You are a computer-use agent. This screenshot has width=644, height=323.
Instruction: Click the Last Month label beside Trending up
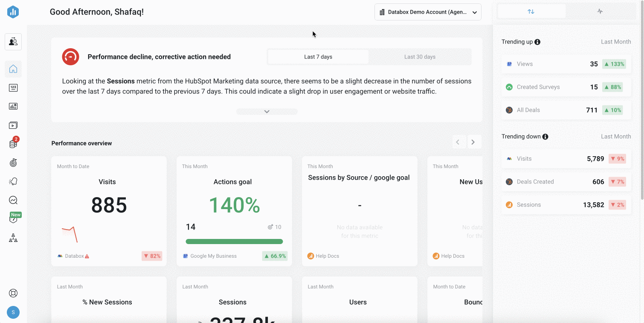coord(616,42)
